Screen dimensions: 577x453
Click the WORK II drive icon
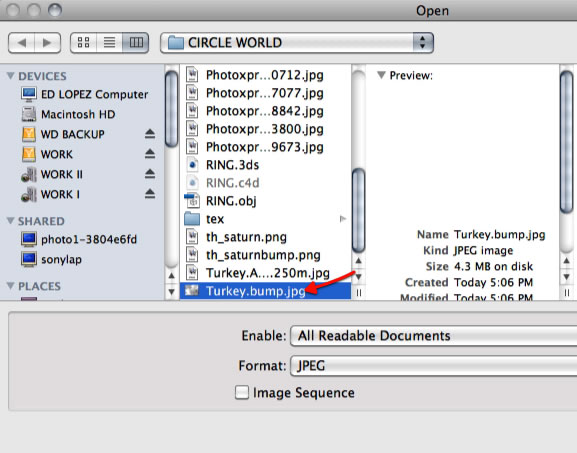[x=29, y=174]
